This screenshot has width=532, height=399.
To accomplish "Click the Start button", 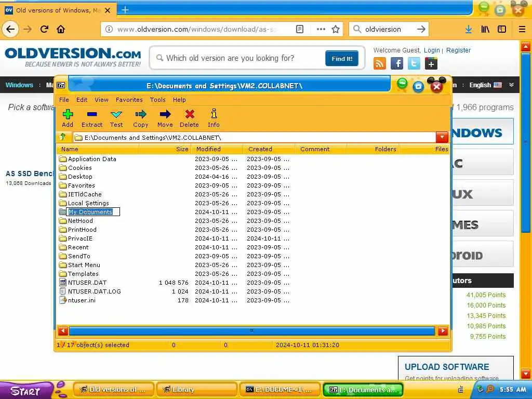I will (x=25, y=391).
